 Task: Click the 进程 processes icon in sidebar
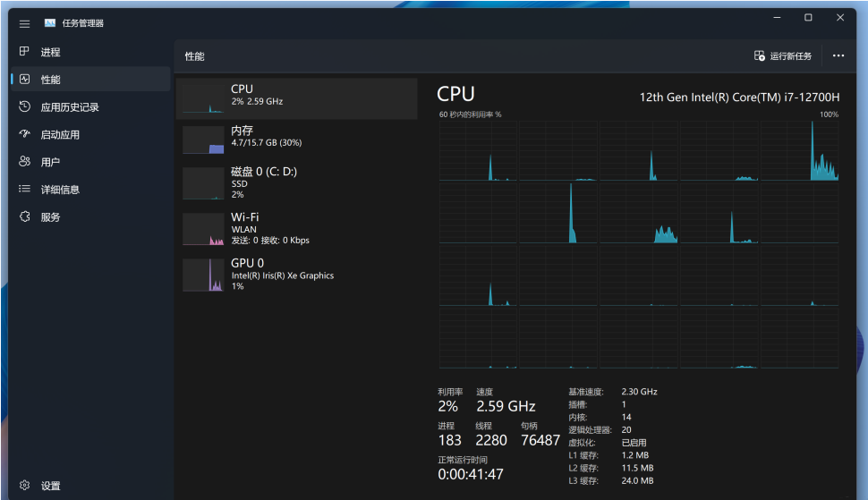click(24, 52)
